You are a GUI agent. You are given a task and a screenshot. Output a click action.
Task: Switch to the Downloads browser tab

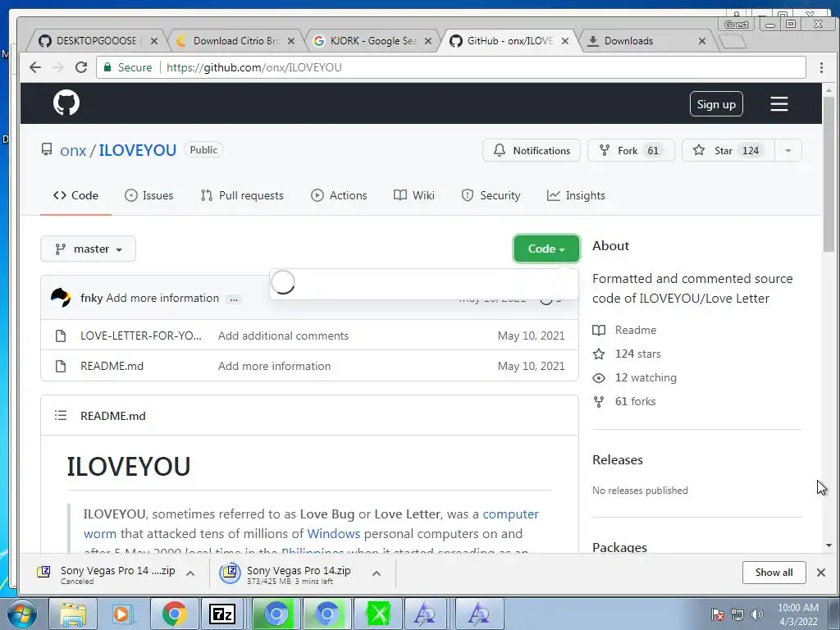click(x=646, y=41)
